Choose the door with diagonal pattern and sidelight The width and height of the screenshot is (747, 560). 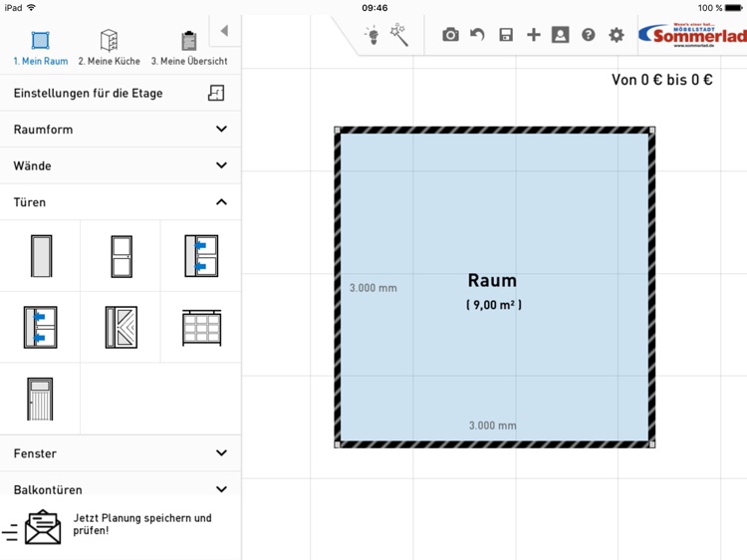coord(121,328)
